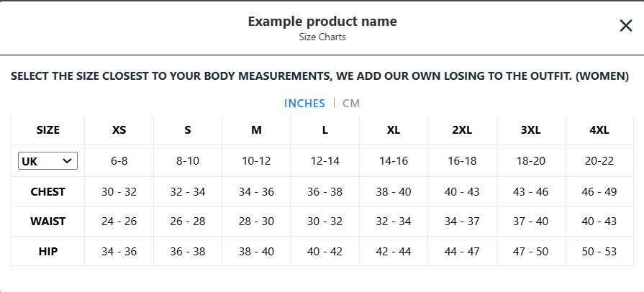Click the Size Charts subtitle
Screen dimensions: 644x292
pyautogui.click(x=322, y=37)
